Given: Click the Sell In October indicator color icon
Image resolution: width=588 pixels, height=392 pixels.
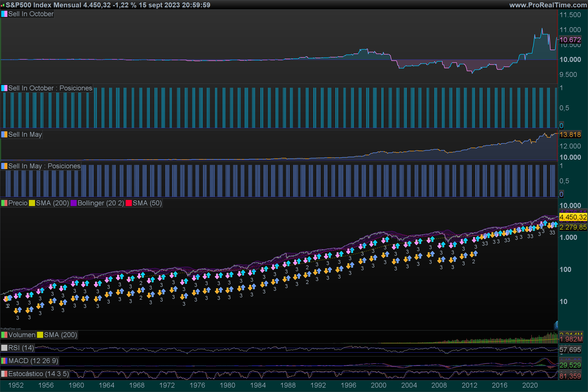Looking at the screenshot, I should point(4,14).
